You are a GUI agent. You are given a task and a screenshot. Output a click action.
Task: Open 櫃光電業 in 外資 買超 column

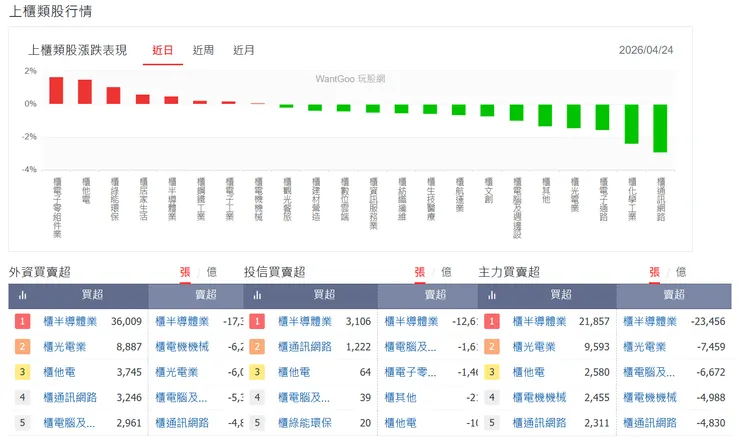[x=65, y=347]
